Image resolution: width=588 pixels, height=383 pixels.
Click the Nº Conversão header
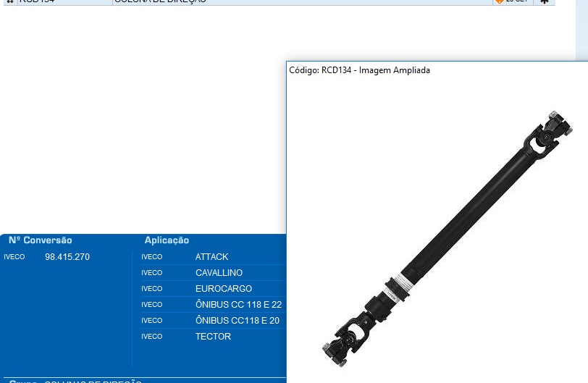[41, 240]
